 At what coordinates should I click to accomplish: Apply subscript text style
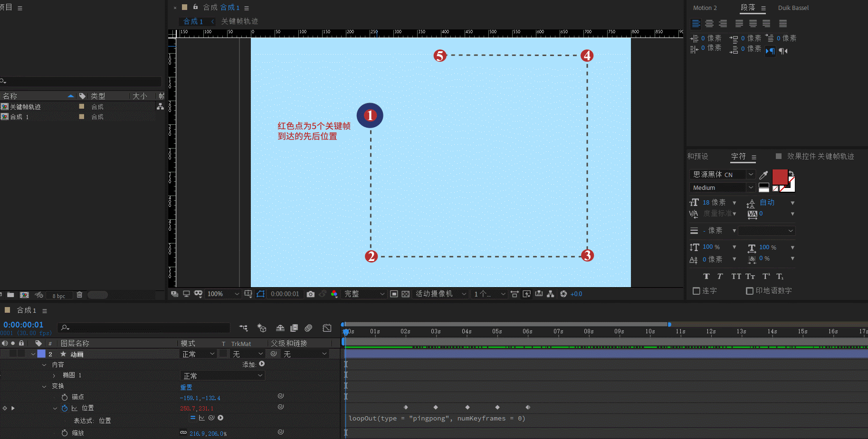(x=780, y=276)
